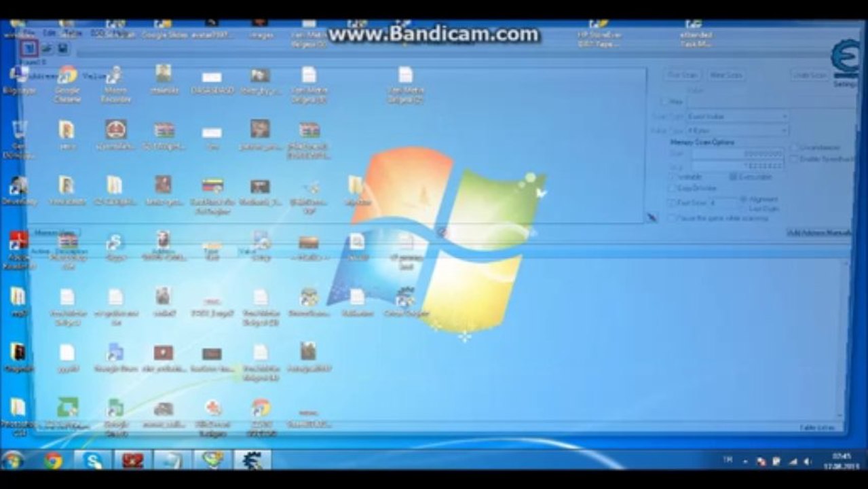Switch to Skype in the taskbar
This screenshot has width=868, height=489.
click(92, 460)
